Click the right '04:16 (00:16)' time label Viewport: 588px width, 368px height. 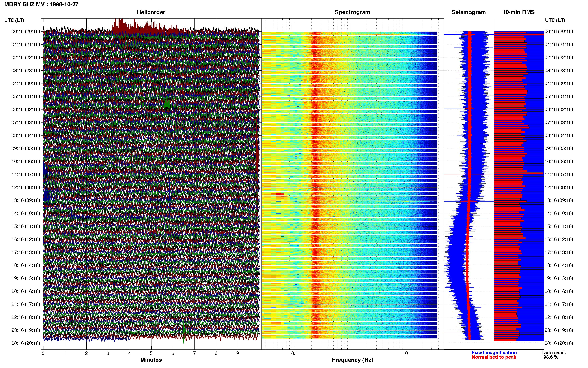559,83
